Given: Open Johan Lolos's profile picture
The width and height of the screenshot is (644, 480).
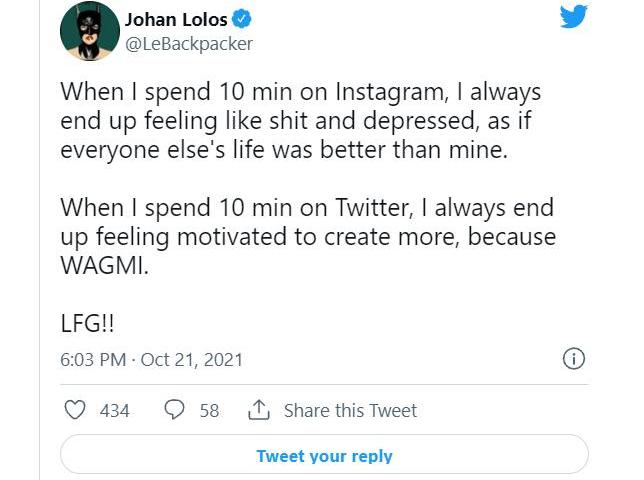Looking at the screenshot, I should click(89, 31).
